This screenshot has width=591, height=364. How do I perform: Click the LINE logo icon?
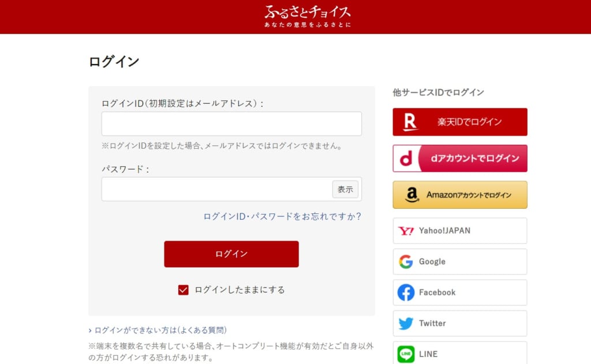(406, 354)
